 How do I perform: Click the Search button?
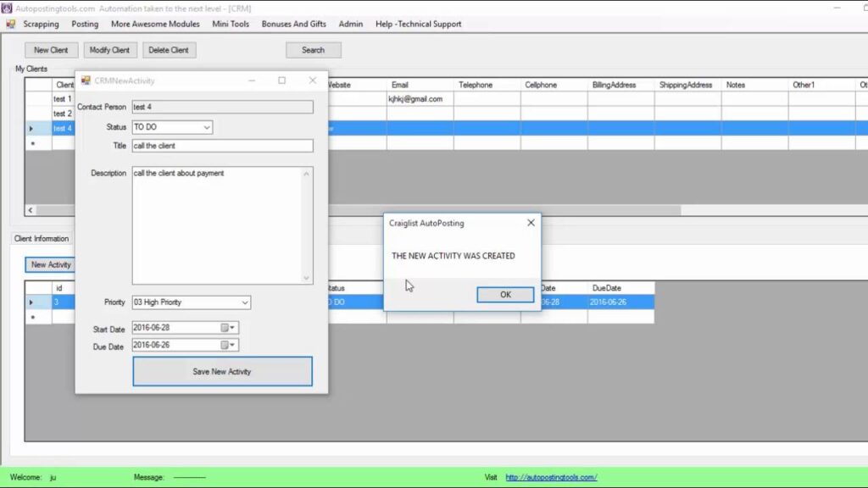point(314,50)
